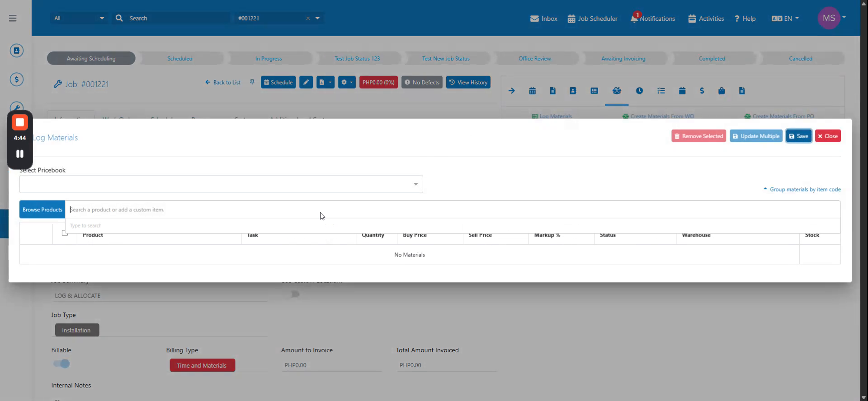View Notifications bell

[x=652, y=19]
